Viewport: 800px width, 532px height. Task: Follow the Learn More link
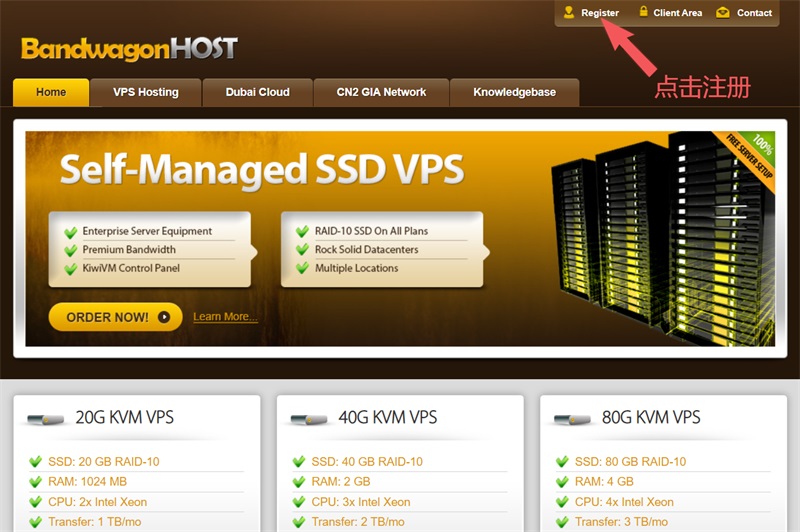(225, 317)
